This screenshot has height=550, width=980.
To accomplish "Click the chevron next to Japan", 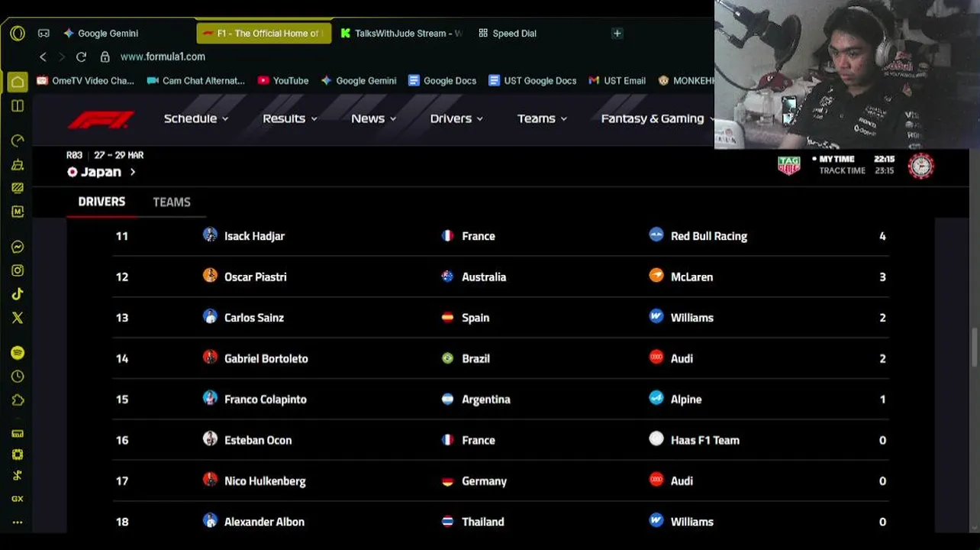I will (x=133, y=173).
